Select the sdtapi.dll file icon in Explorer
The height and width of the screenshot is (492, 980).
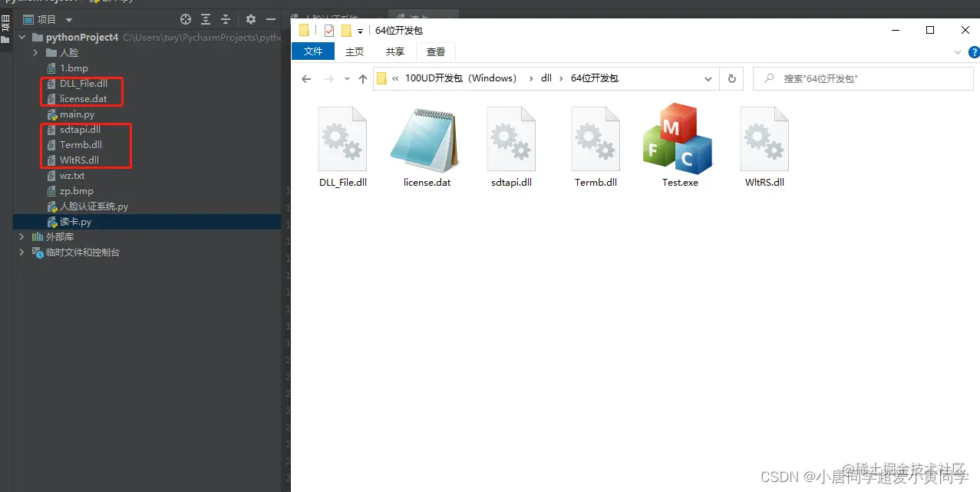[512, 139]
